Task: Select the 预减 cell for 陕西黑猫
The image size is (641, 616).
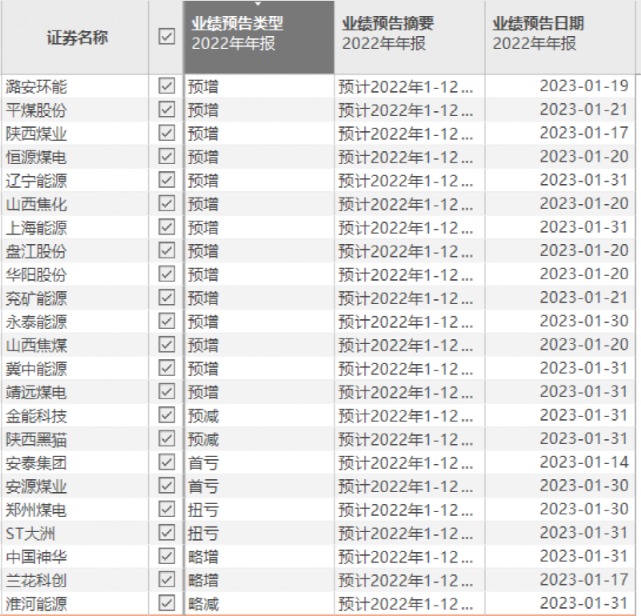Action: coord(204,439)
